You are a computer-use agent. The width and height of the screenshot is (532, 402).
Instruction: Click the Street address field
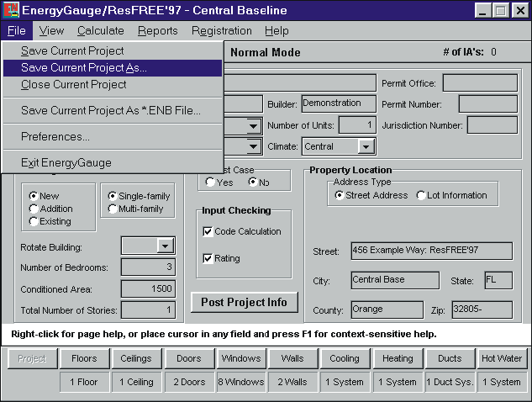(x=432, y=251)
